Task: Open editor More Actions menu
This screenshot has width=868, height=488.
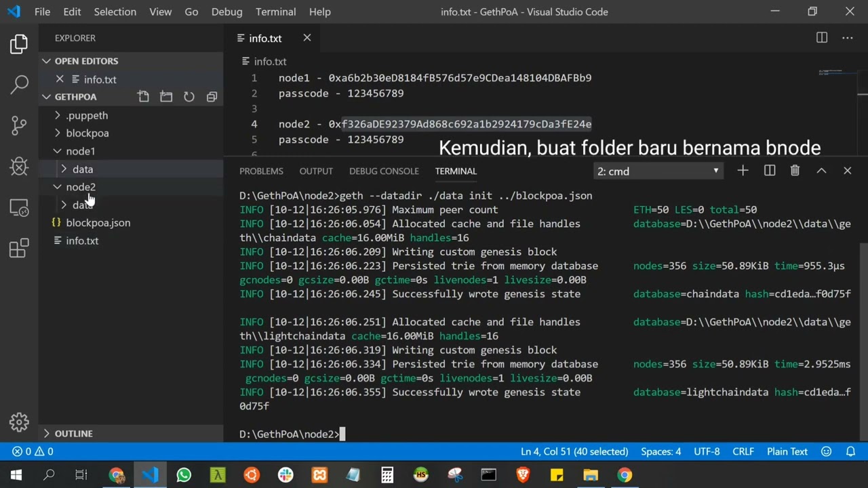Action: tap(848, 38)
